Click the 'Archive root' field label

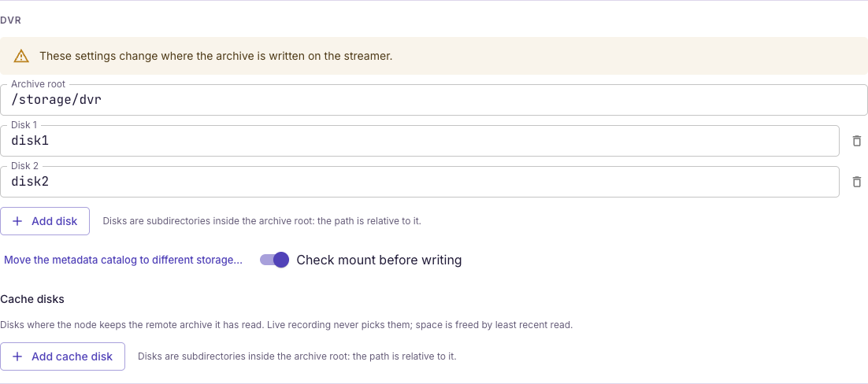point(38,84)
